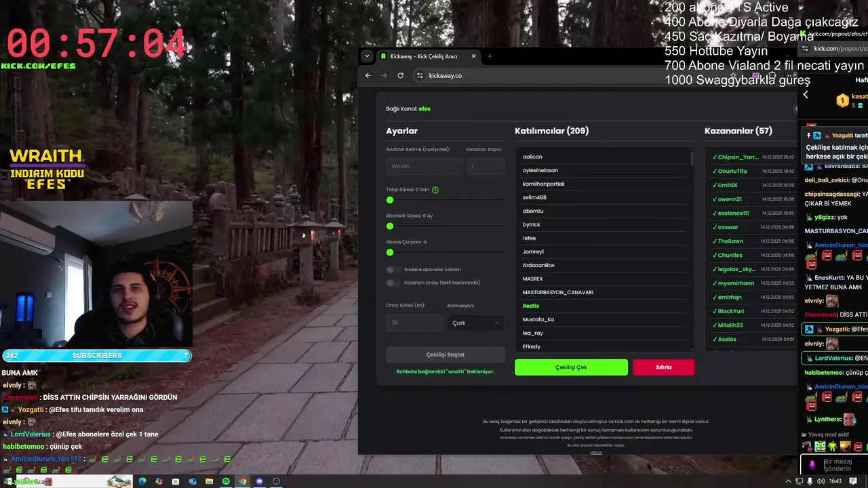Click the Anahtar Kelime input field
The image size is (868, 488).
(425, 166)
